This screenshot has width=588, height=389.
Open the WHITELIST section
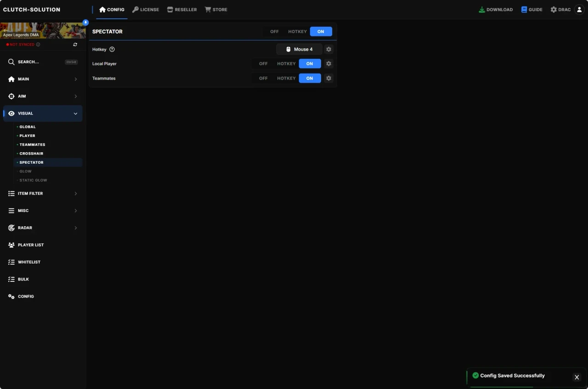click(x=42, y=262)
